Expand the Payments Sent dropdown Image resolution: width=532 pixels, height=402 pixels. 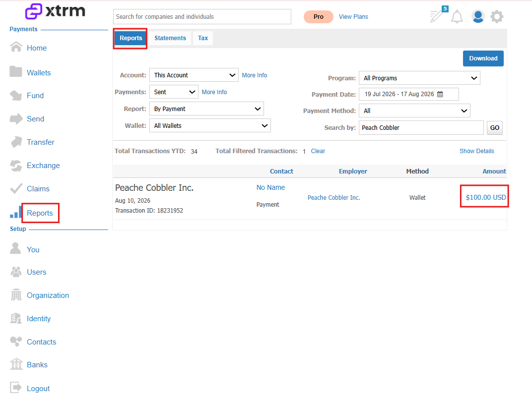(174, 92)
